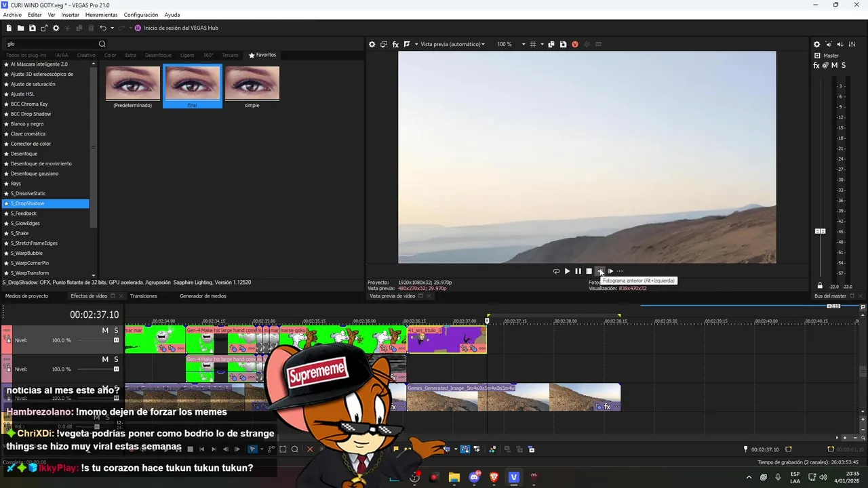Screen dimensions: 868x488
Task: Open the Insertar menu
Action: point(70,15)
